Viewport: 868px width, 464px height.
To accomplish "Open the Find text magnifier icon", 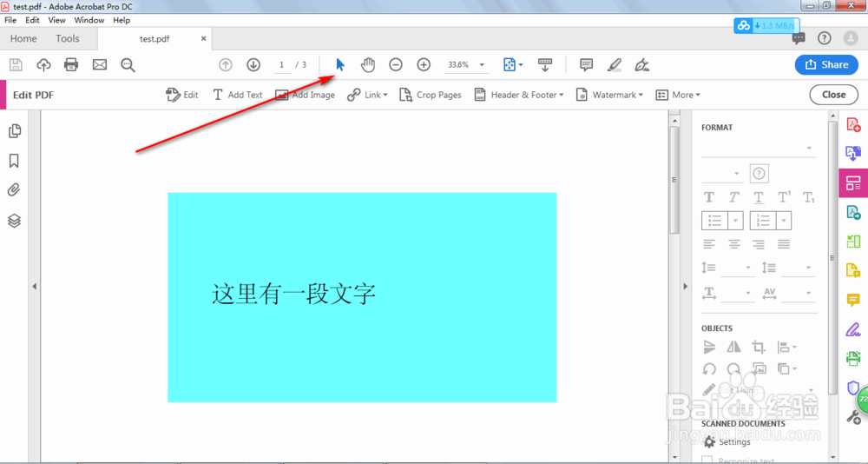I will tap(128, 65).
